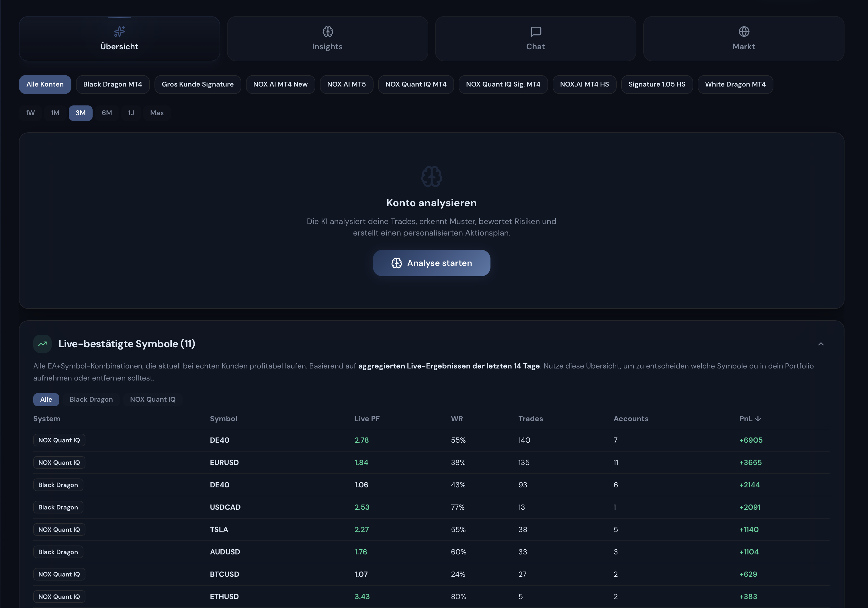Click the sparkle icon on the Übersicht tab
This screenshot has height=608, width=868.
[119, 32]
